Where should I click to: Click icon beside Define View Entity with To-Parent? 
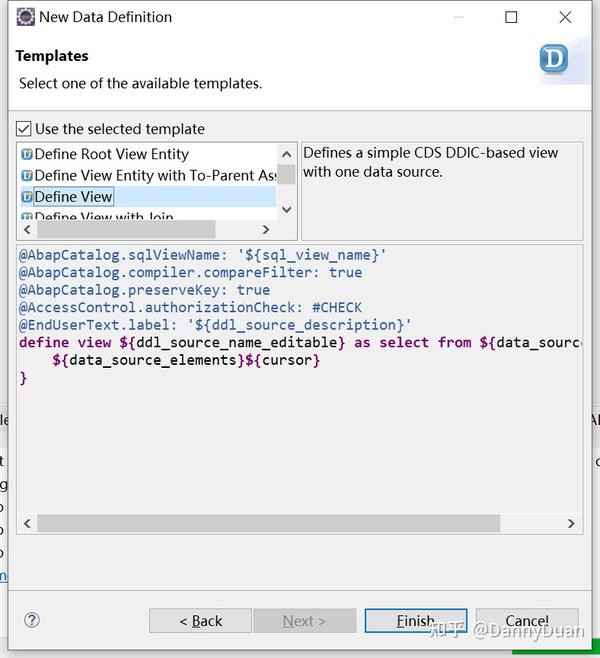(x=27, y=175)
